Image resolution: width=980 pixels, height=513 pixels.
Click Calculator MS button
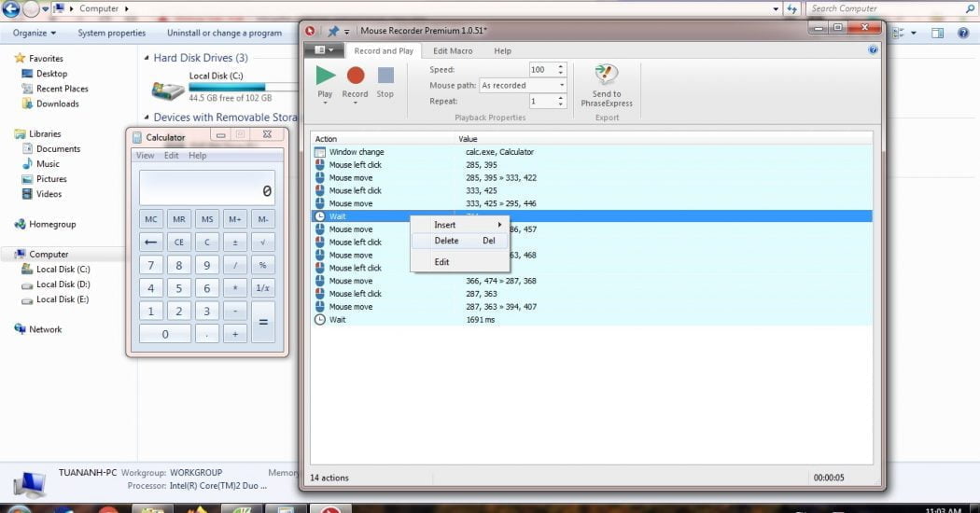[x=207, y=219]
